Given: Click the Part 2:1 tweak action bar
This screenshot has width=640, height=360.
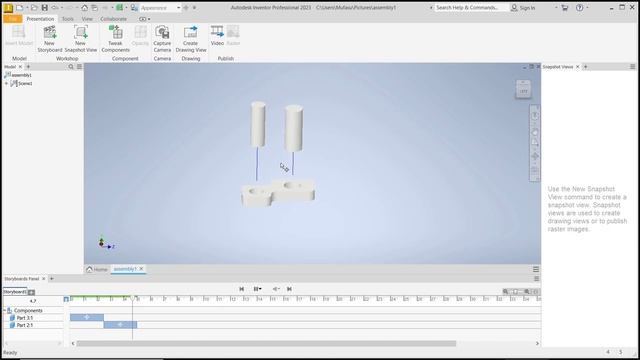Looking at the screenshot, I should click(120, 324).
